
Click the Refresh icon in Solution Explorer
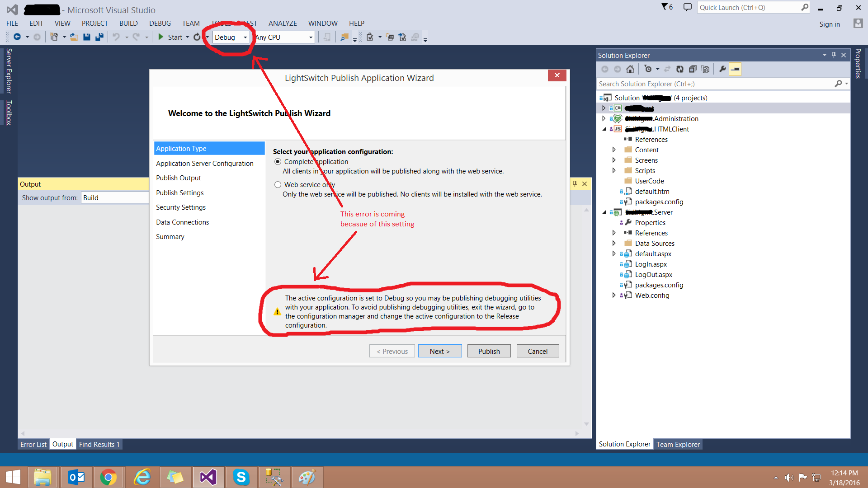tap(679, 69)
